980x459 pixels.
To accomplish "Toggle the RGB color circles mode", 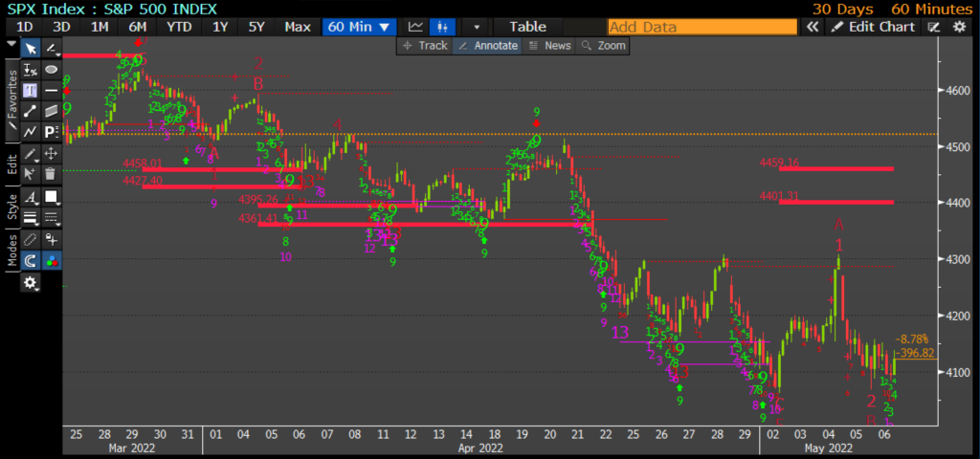I will 52,260.
